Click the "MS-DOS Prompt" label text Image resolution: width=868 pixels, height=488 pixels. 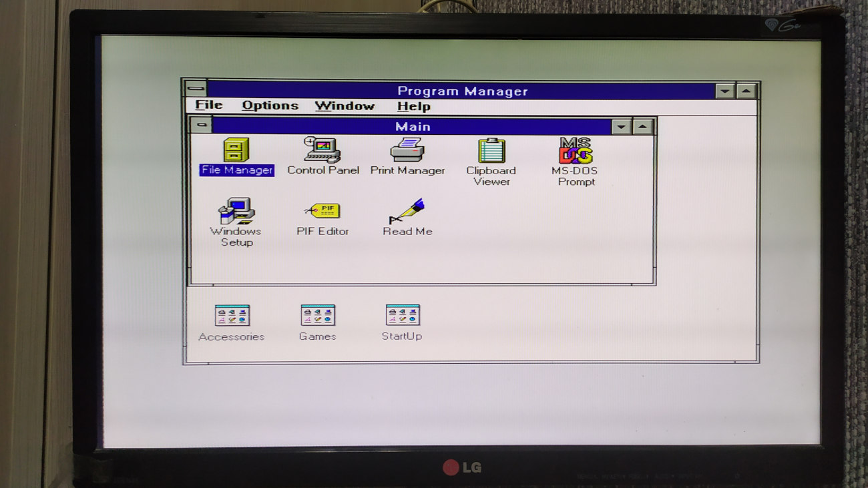point(574,176)
